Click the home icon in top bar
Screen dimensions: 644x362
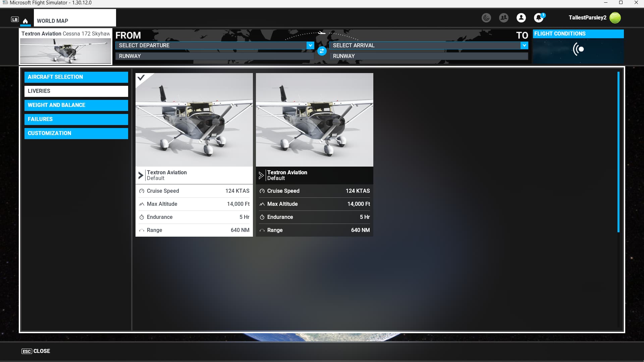click(25, 21)
